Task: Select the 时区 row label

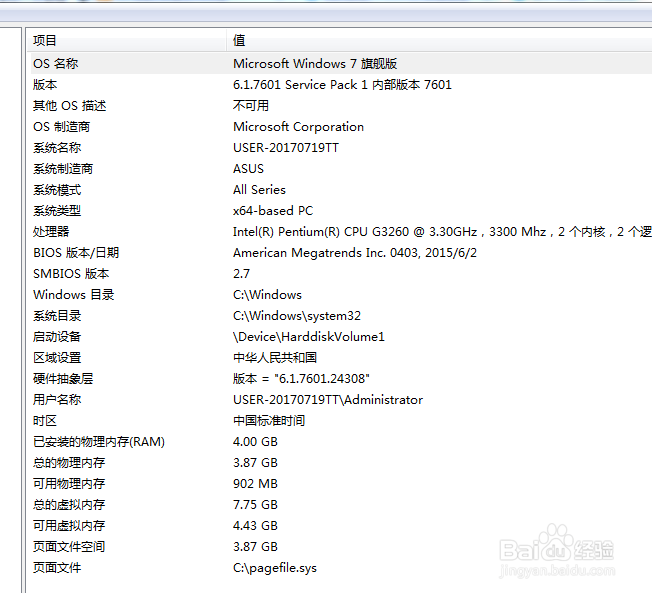Action: 45,421
